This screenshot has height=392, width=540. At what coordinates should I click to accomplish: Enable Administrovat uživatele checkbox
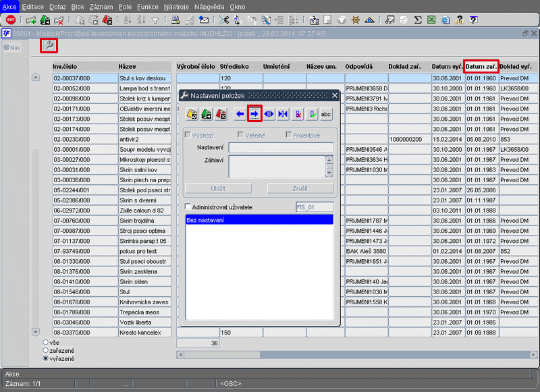188,207
